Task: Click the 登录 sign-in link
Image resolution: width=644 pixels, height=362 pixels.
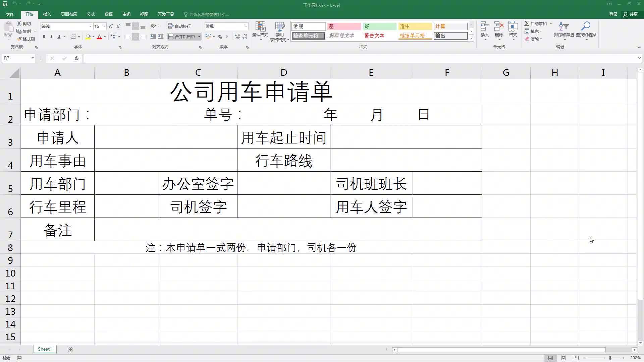Action: tap(613, 14)
